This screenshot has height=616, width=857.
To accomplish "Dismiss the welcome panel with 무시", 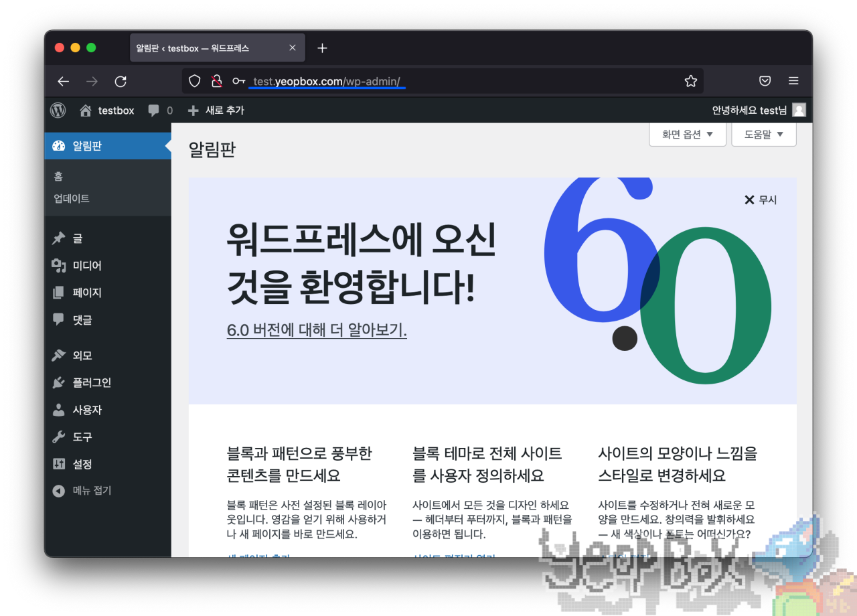I will point(760,200).
